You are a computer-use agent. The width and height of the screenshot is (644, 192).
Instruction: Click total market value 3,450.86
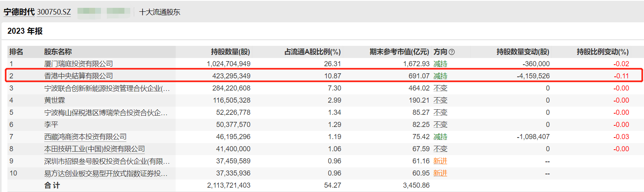coord(416,185)
